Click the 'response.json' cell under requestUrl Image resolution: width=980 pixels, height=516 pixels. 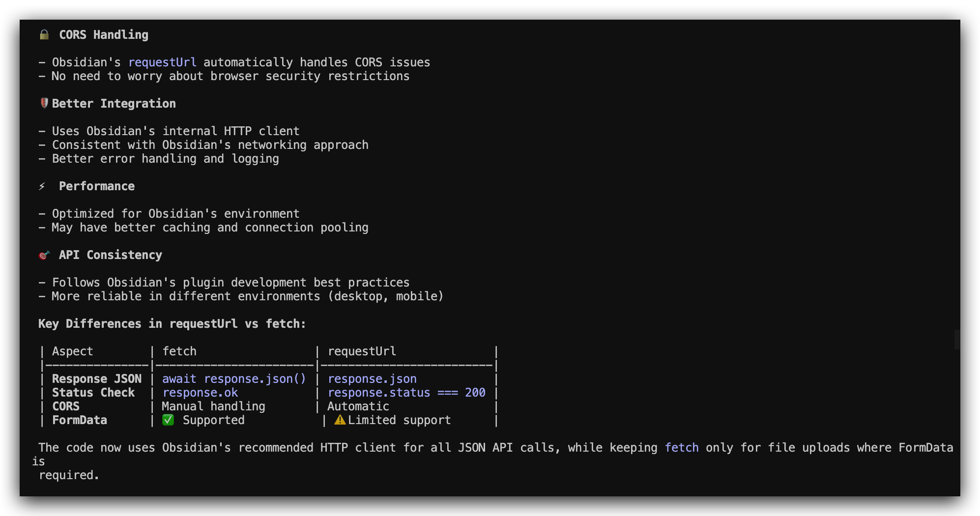(x=372, y=379)
